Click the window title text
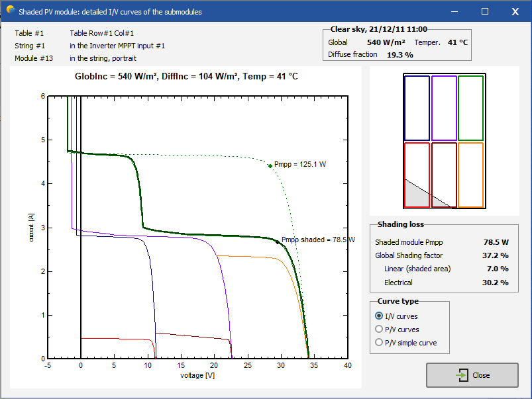Screen dimensions: 532x399 click(110, 12)
